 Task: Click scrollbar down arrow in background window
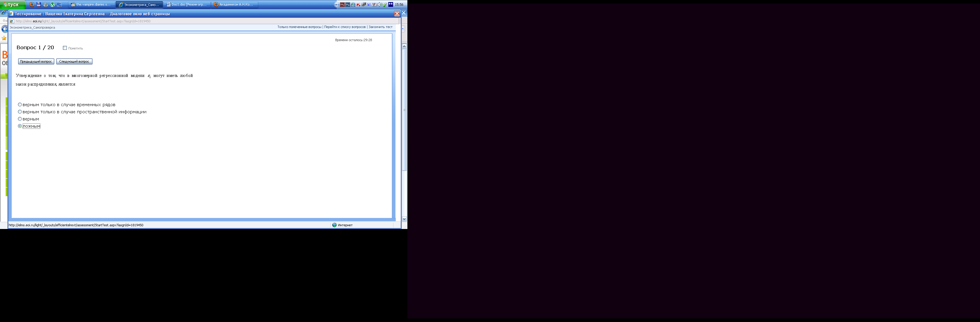[x=404, y=219]
